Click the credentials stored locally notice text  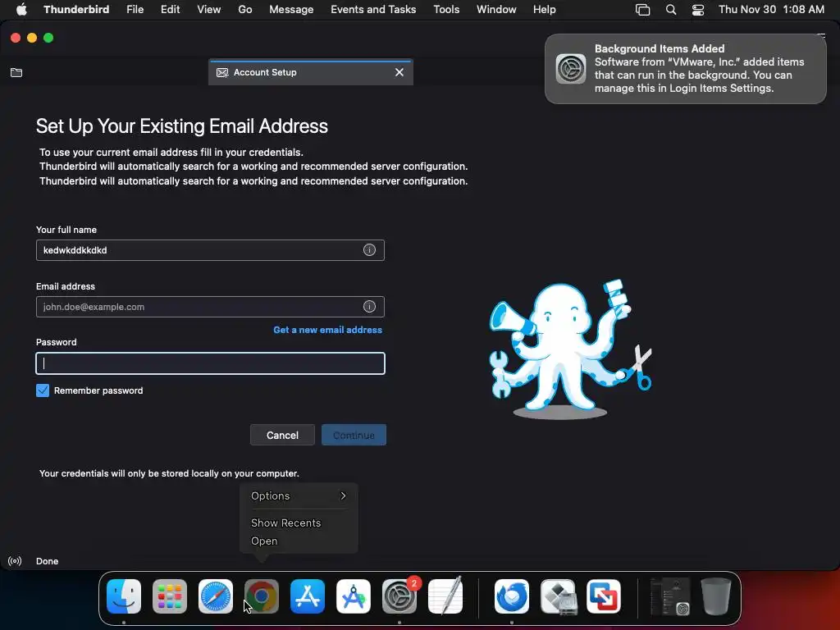click(169, 473)
